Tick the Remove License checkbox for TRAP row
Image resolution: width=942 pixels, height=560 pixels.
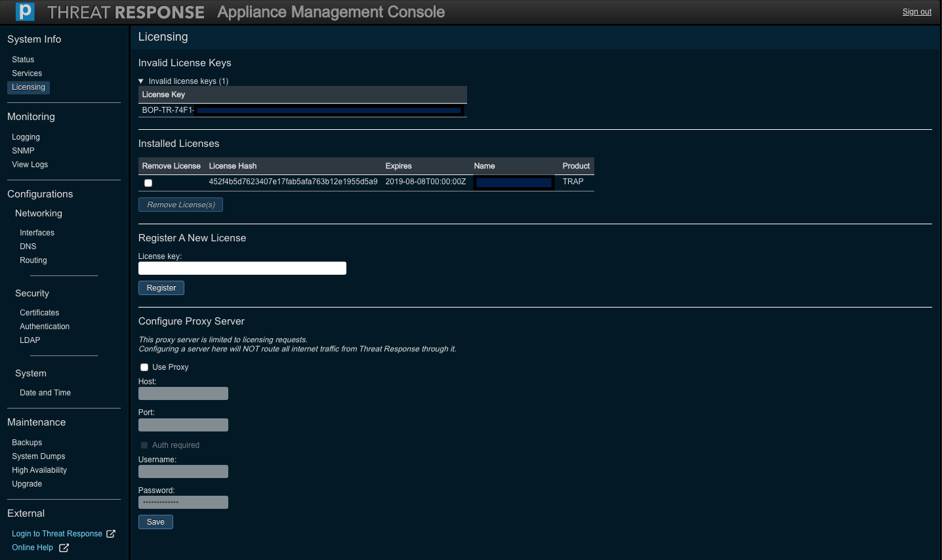tap(148, 183)
